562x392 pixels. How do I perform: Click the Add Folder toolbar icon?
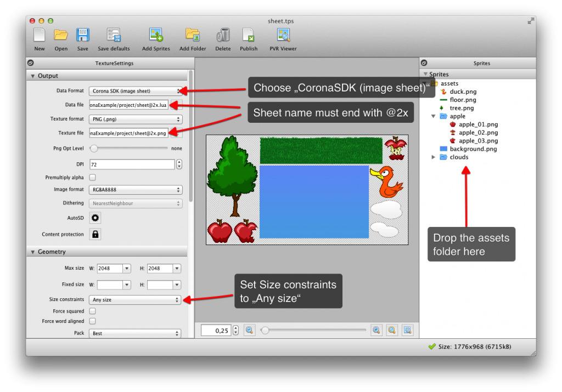(193, 36)
